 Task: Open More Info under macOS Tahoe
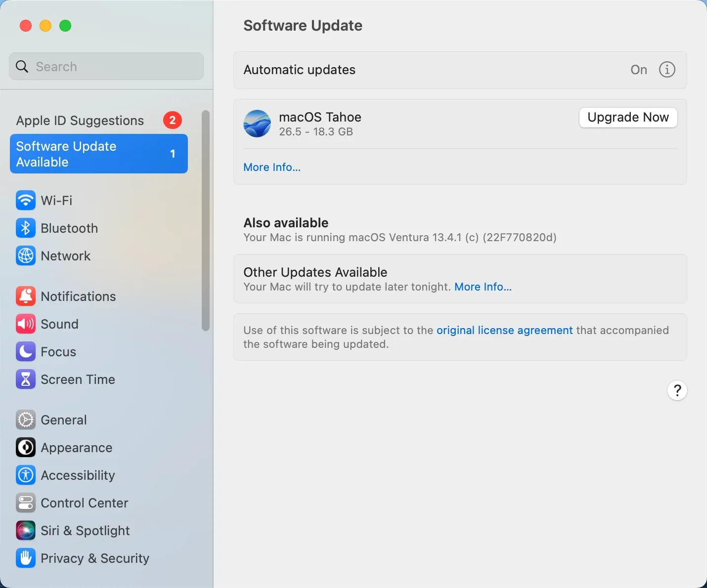(x=272, y=167)
